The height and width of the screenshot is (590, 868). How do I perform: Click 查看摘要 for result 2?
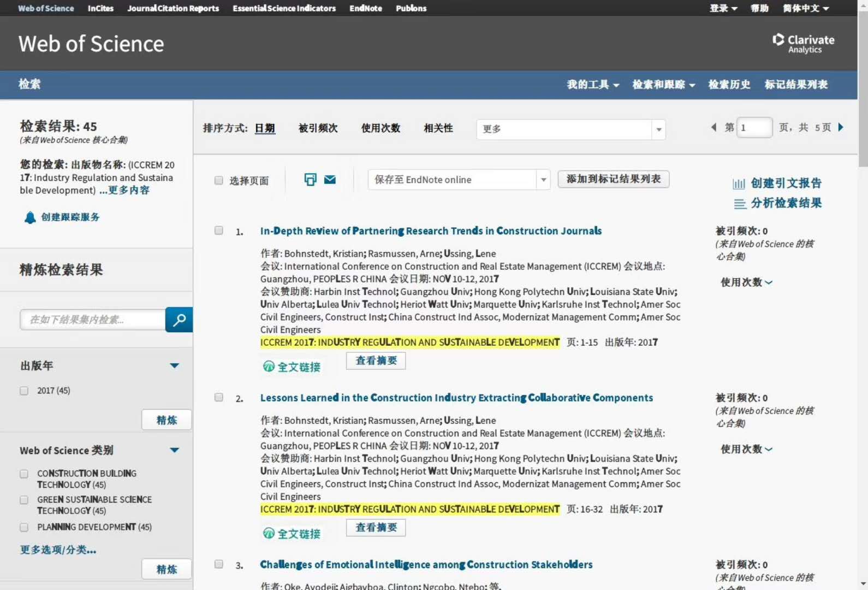(x=376, y=527)
